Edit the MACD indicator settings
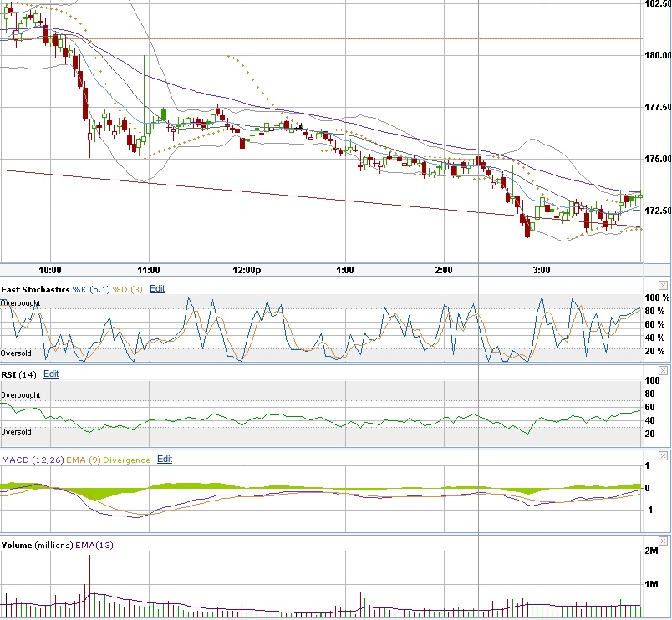The width and height of the screenshot is (672, 620). 165,459
